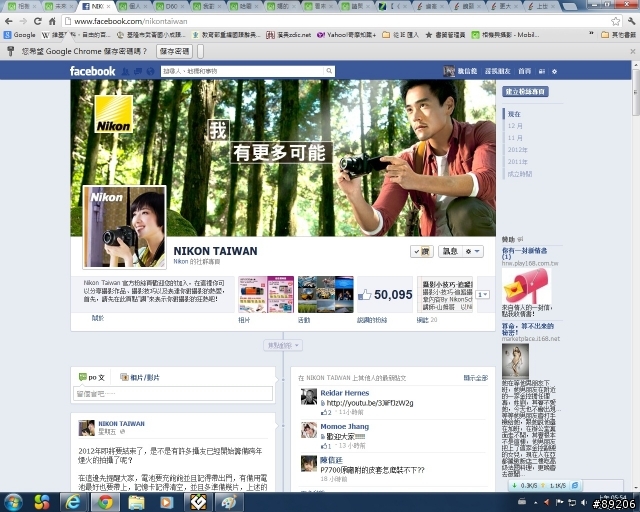Open the other bookmarks folder
Image resolution: width=640 pixels, height=512 pixels.
click(x=618, y=35)
